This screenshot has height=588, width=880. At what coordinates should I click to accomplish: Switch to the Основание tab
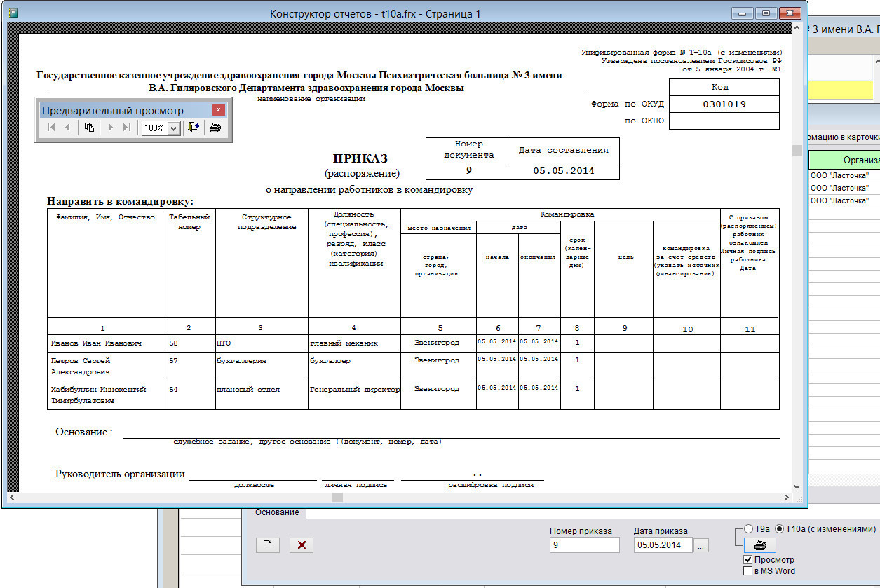pos(277,512)
